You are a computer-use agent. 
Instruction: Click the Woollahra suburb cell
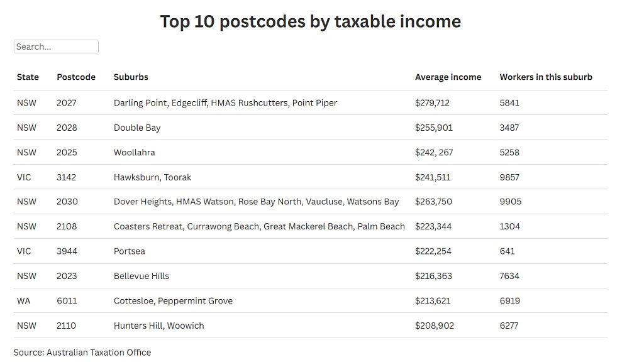pos(135,152)
